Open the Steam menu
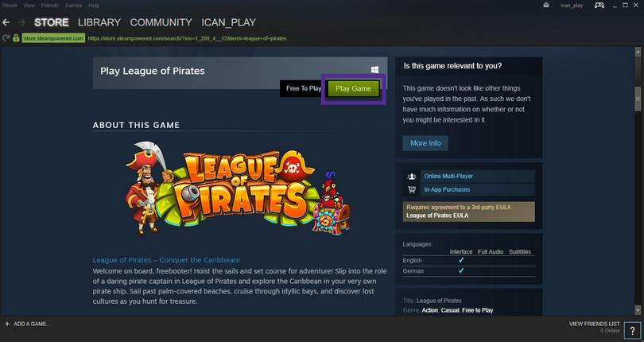Viewport: 644px width, 342px height. pos(10,6)
